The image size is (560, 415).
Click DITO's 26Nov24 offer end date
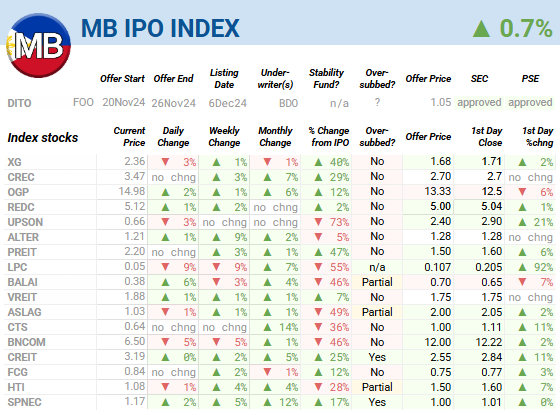tap(174, 103)
